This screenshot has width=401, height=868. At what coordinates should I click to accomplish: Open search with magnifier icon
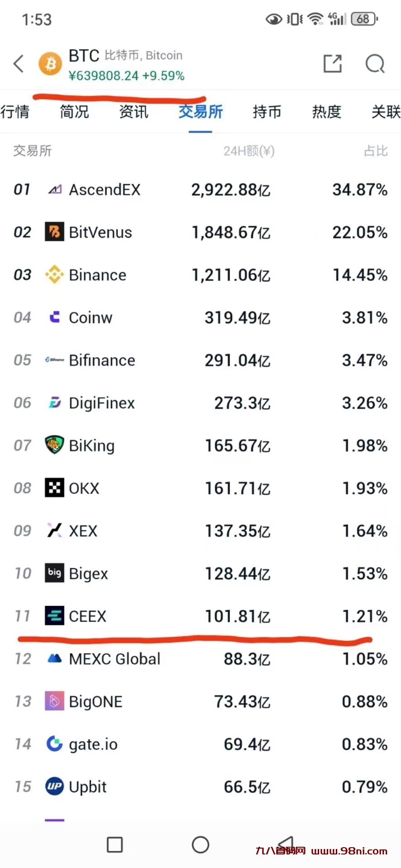pos(375,64)
